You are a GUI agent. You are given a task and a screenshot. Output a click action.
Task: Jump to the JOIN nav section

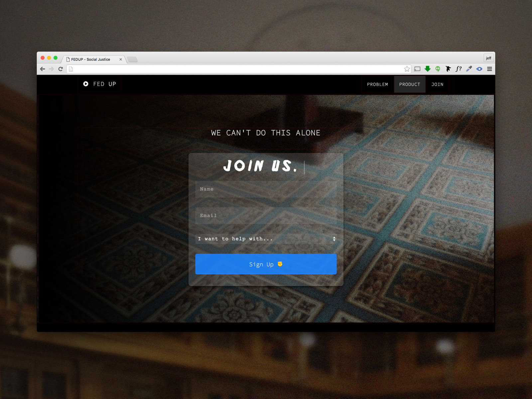437,84
